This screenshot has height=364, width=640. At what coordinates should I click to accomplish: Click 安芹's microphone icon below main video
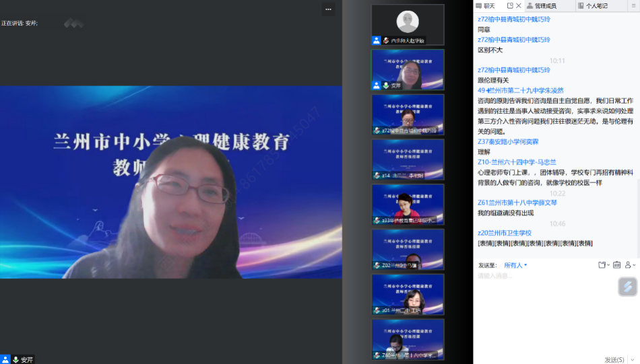point(15,359)
